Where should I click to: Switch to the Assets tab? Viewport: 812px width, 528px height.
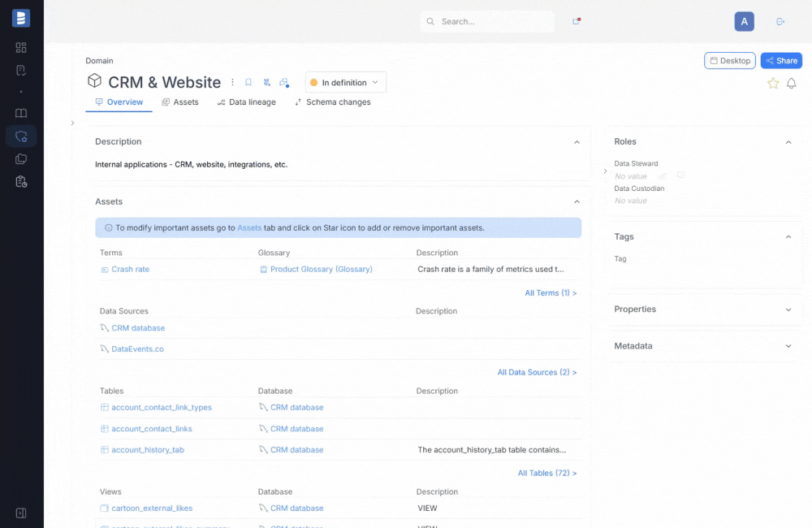179,102
